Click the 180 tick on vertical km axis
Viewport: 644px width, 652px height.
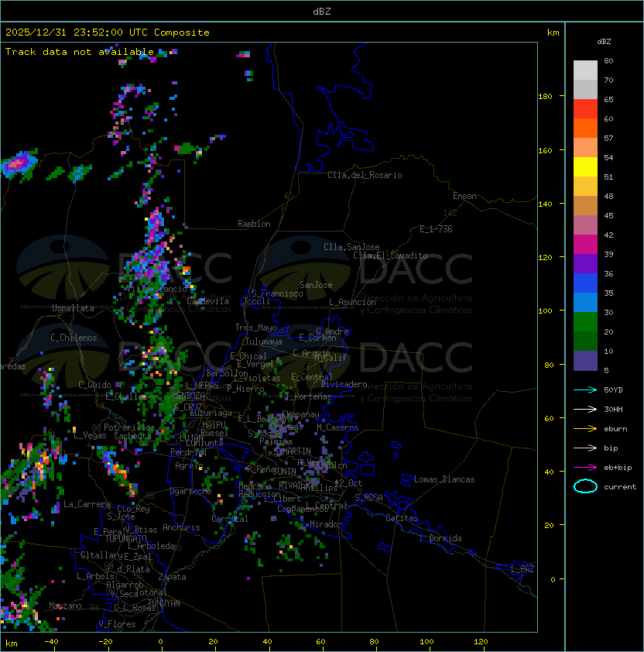[x=545, y=97]
